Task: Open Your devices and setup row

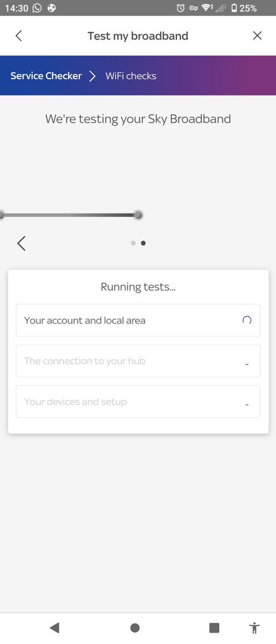Action: coord(138,401)
